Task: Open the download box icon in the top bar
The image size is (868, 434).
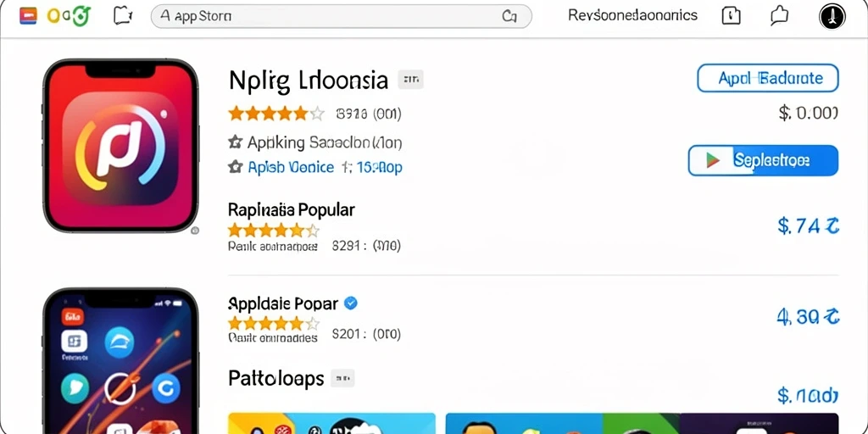Action: (x=732, y=16)
